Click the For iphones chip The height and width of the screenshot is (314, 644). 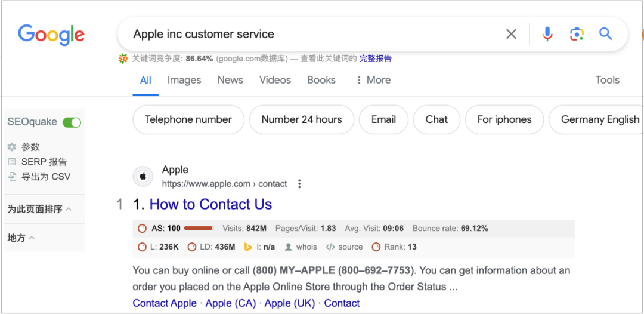(x=504, y=119)
